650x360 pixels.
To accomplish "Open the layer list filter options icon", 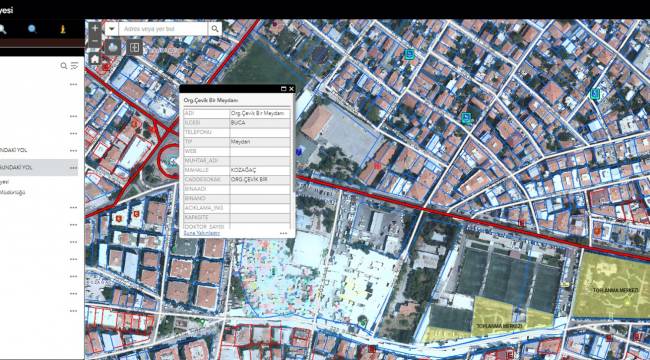I will 75,66.
